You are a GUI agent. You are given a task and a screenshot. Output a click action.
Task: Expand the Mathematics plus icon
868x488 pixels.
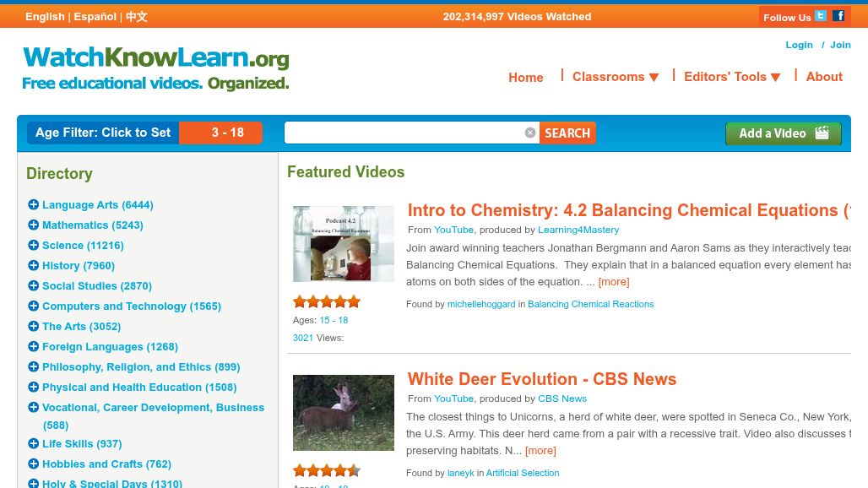click(33, 225)
